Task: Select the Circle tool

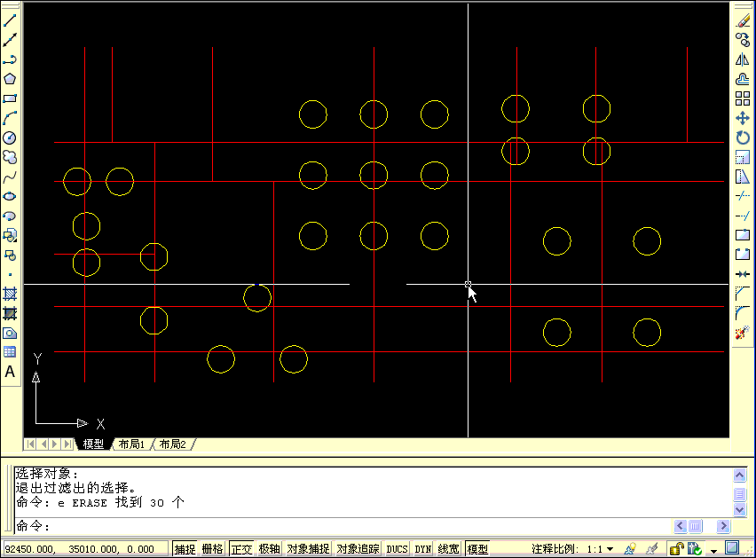Action: pos(10,138)
